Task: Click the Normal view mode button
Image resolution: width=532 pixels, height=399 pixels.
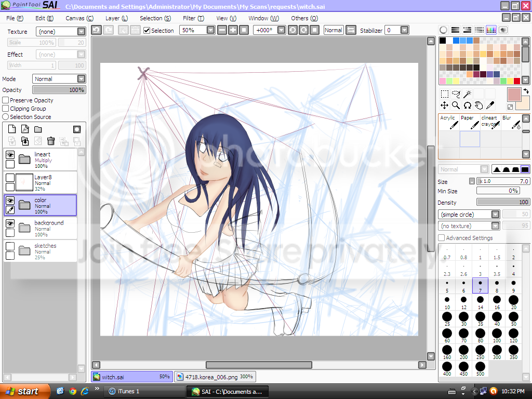Action: tap(334, 30)
